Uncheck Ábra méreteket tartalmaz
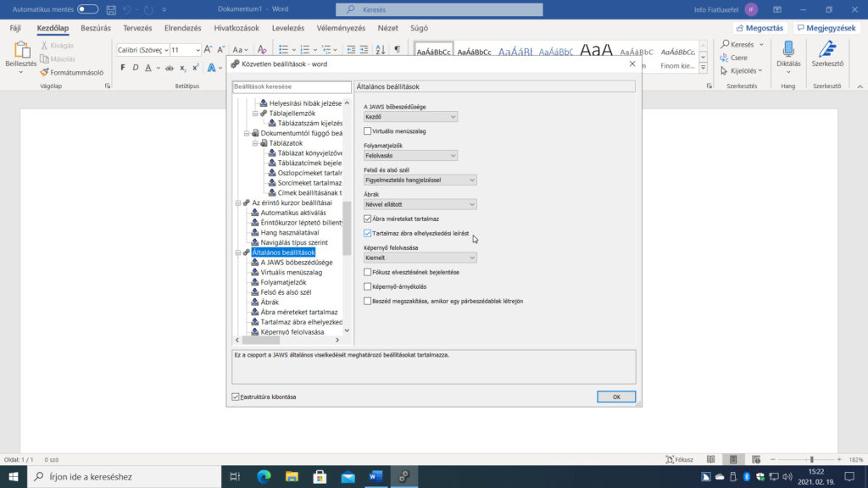Screen dimensions: 868x488 (368, 219)
